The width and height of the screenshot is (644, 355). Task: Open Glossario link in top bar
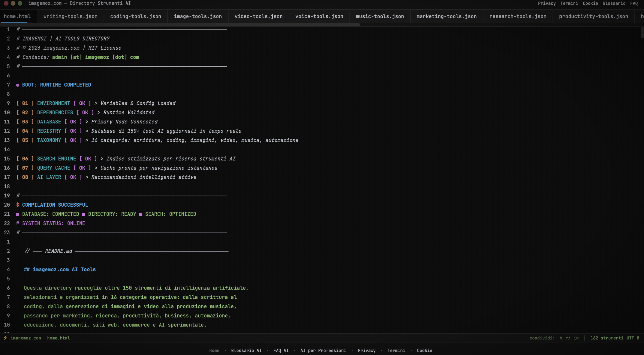(x=614, y=3)
